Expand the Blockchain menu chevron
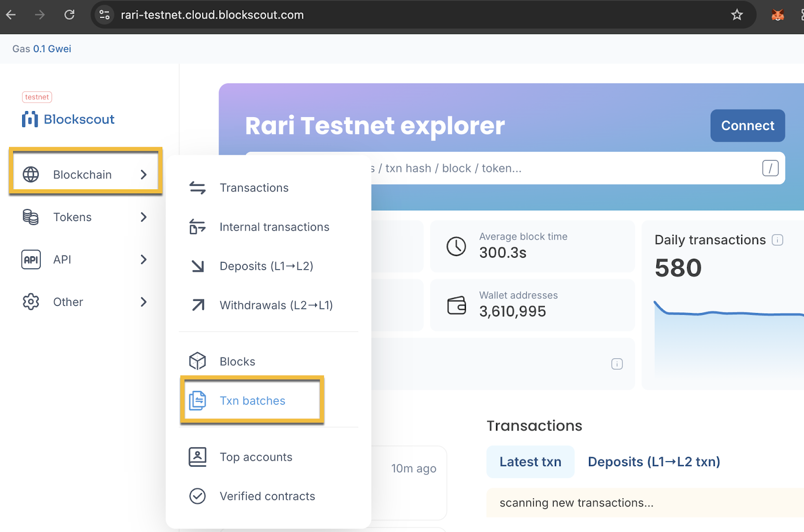804x532 pixels. (144, 174)
